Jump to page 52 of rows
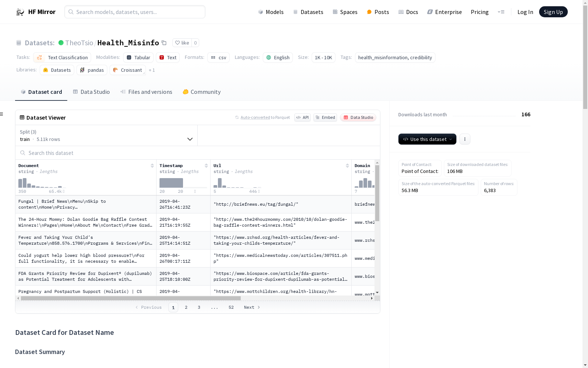The width and height of the screenshot is (588, 368). pyautogui.click(x=231, y=307)
